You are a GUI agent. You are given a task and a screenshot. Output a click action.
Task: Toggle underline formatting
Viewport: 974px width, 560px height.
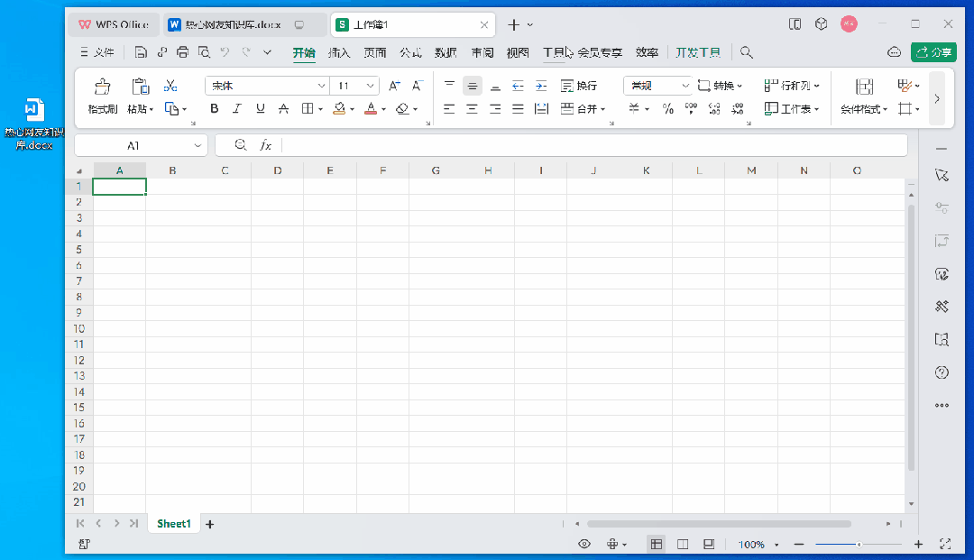coord(261,109)
